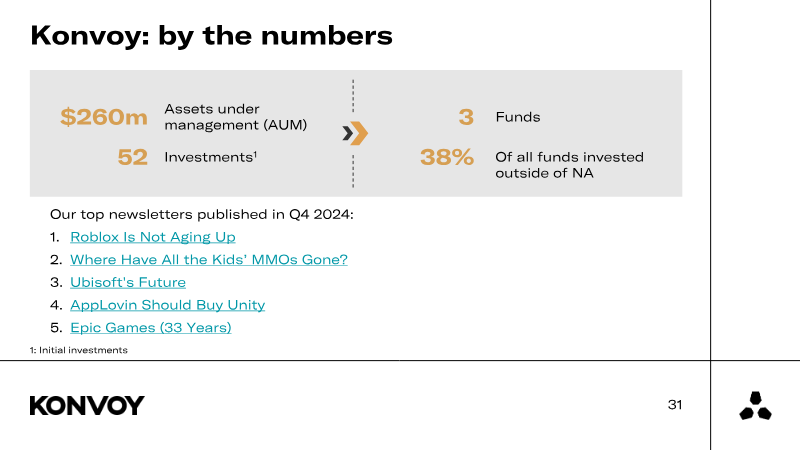Select the $260m AUM figure
800x450 pixels.
coord(104,117)
